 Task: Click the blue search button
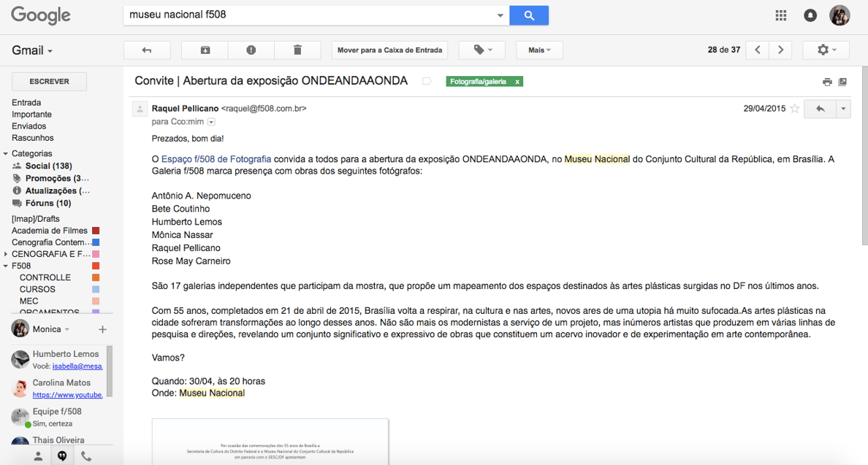[x=529, y=15]
